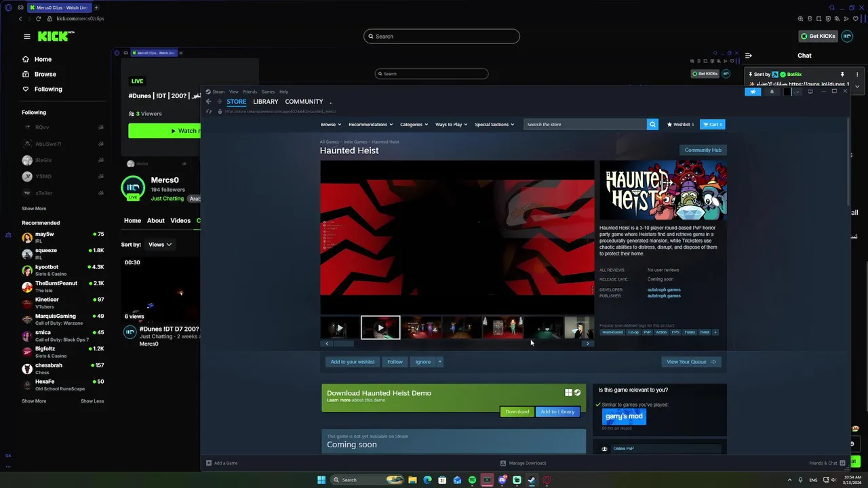Image resolution: width=868 pixels, height=488 pixels.
Task: Click the Following heart item in Kick sidebar
Action: coord(42,89)
